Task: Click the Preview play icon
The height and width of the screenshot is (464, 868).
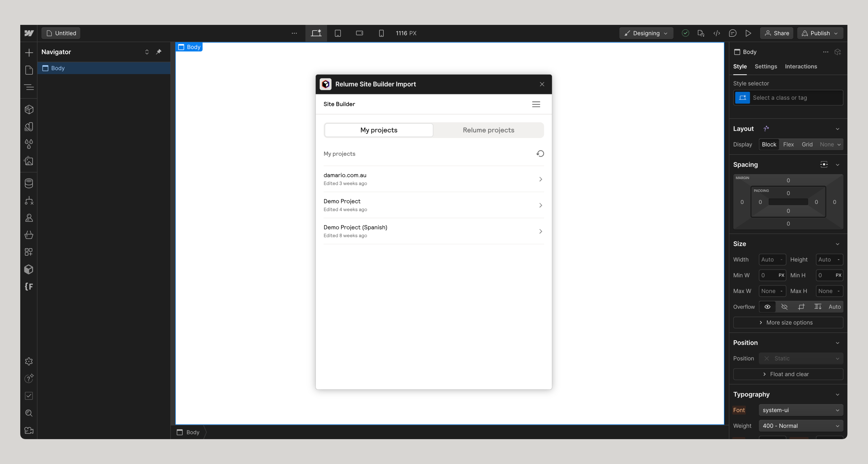Action: point(748,33)
